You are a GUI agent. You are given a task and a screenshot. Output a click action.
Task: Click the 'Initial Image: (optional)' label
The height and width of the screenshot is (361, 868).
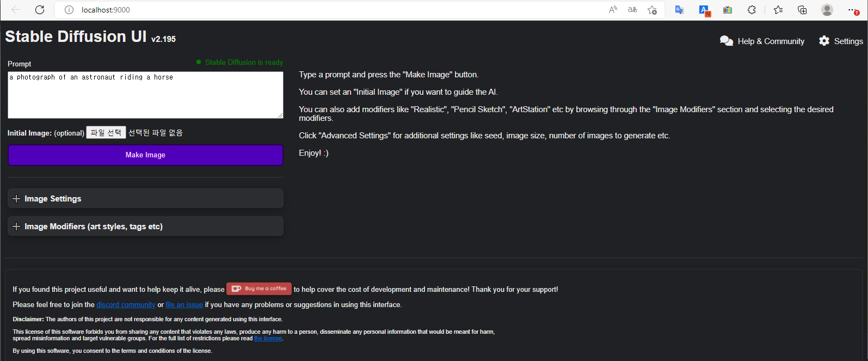[46, 133]
